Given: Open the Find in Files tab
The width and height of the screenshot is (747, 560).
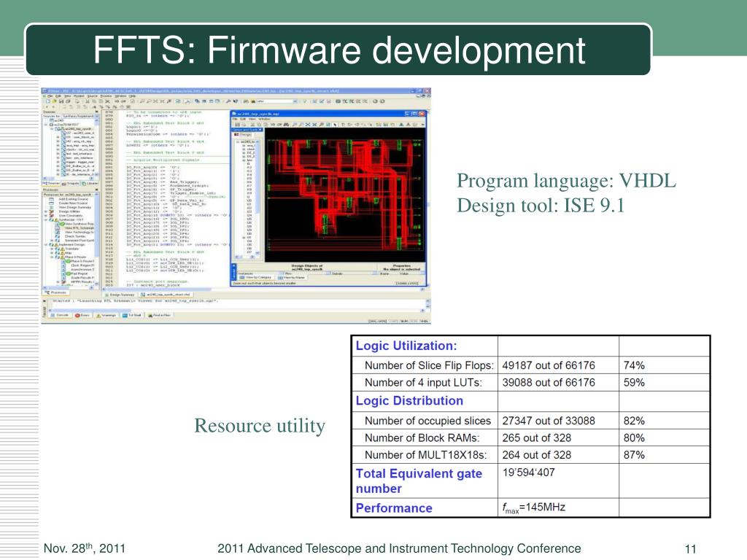Looking at the screenshot, I should (159, 315).
